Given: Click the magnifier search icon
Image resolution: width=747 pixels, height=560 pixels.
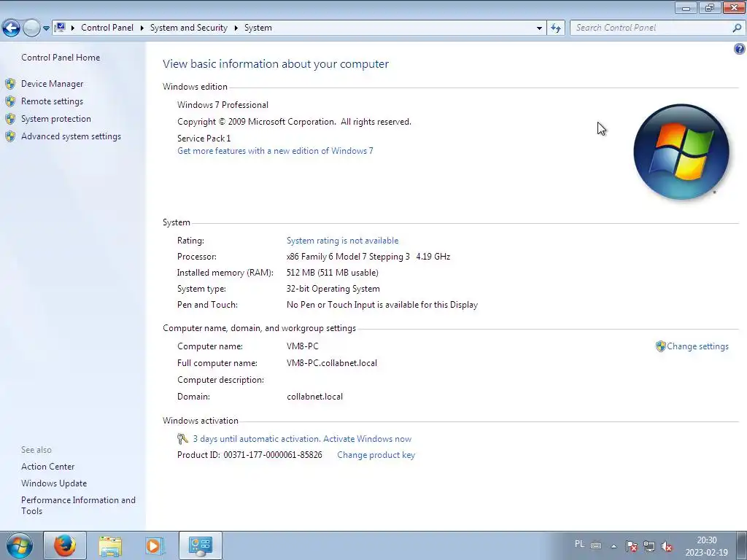Looking at the screenshot, I should pyautogui.click(x=737, y=28).
